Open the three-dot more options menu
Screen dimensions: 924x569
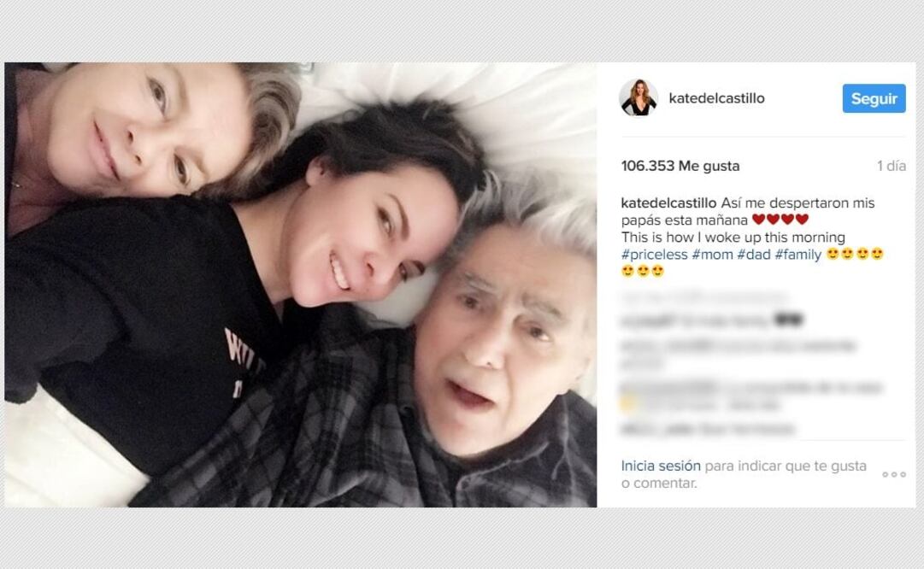(x=894, y=474)
